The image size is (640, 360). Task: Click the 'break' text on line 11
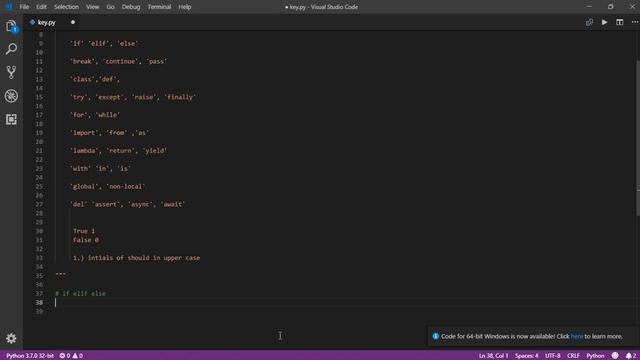(82, 61)
